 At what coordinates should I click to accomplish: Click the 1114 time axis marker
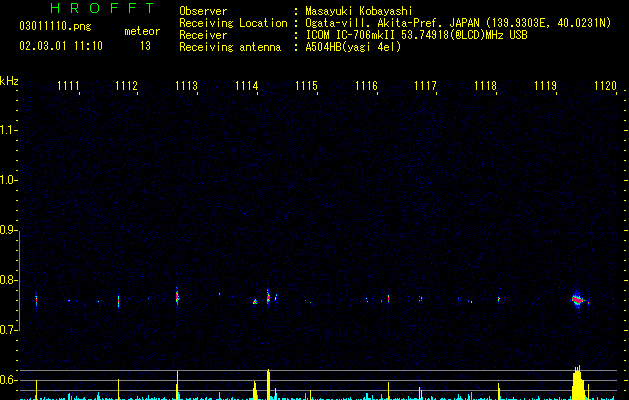coord(246,86)
